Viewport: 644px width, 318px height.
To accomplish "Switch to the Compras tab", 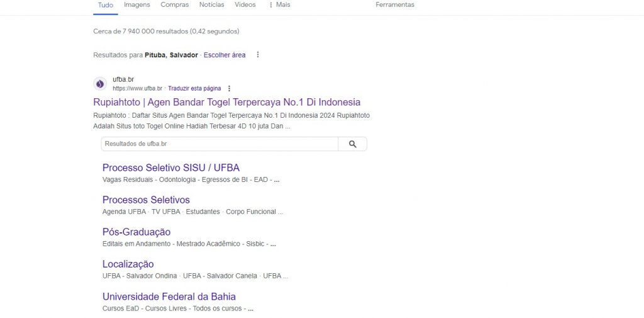I will [175, 5].
